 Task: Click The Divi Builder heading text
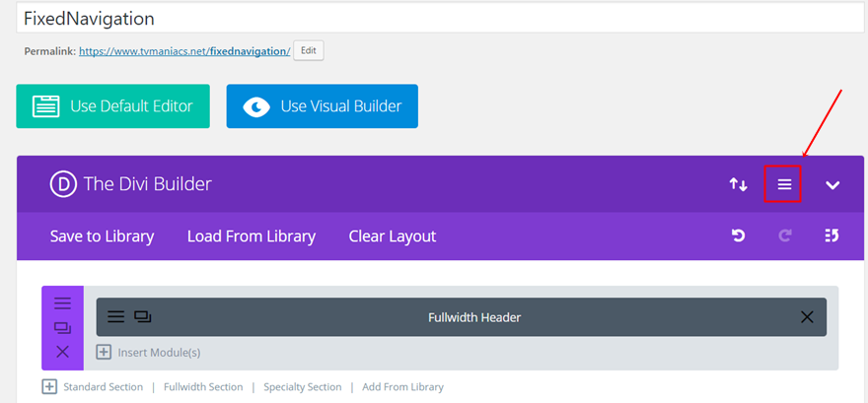coord(147,184)
